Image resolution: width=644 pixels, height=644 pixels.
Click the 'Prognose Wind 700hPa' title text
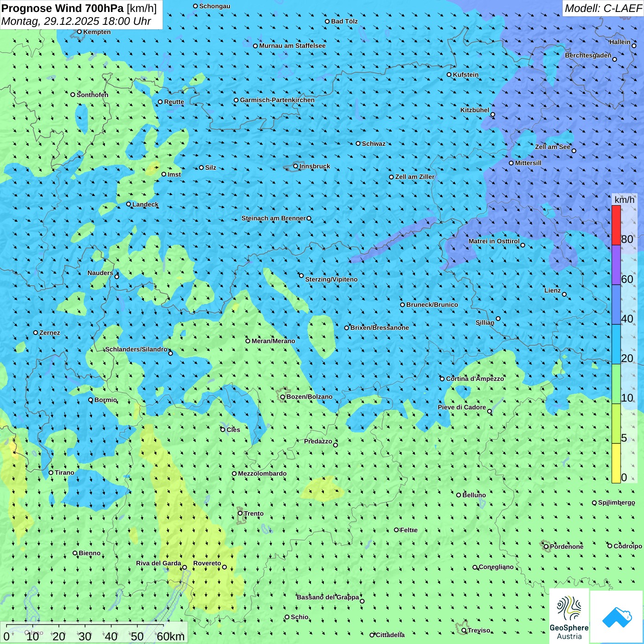pos(63,8)
